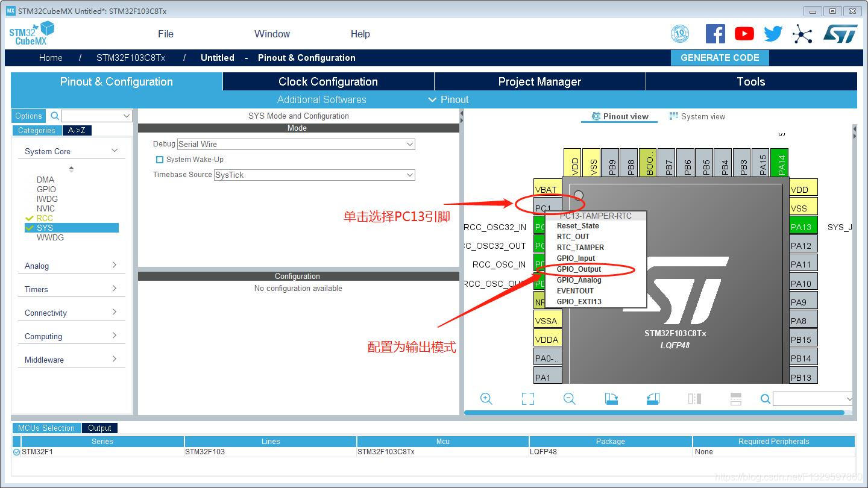Select GPIO in System Core list

[46, 189]
